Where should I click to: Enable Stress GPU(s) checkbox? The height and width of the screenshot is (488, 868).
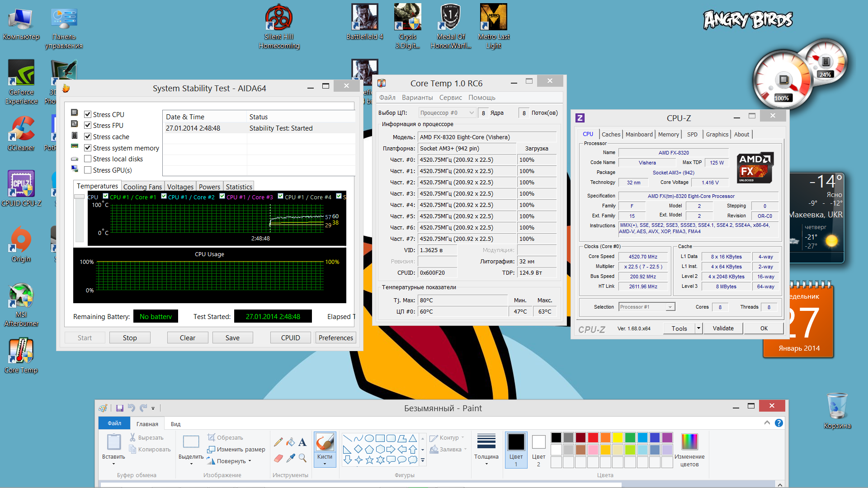point(88,170)
